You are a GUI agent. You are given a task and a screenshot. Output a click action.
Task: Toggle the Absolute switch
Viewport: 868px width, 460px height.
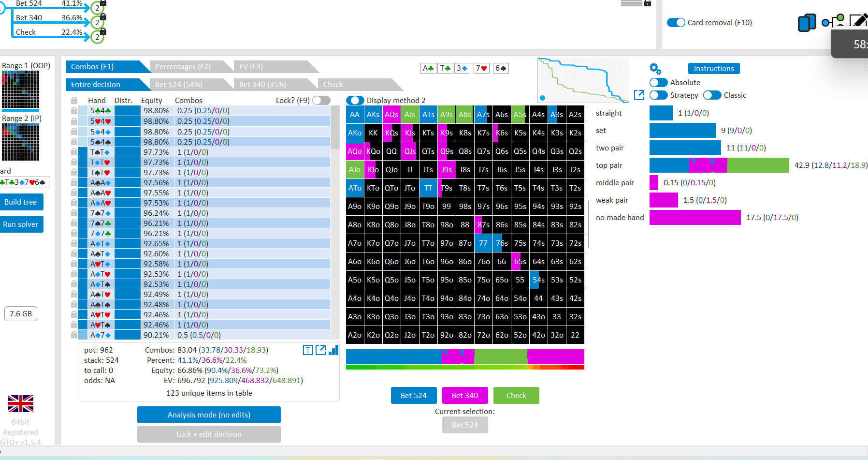pos(658,83)
